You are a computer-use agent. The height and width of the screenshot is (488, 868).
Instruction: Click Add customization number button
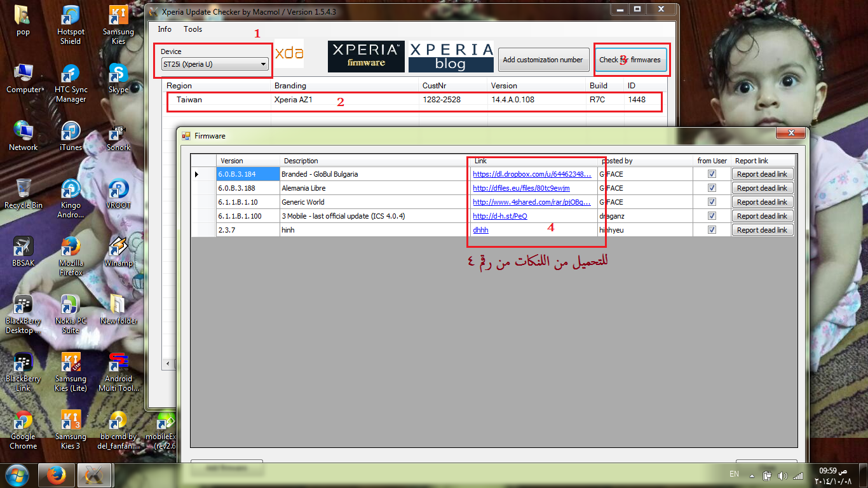pos(543,60)
